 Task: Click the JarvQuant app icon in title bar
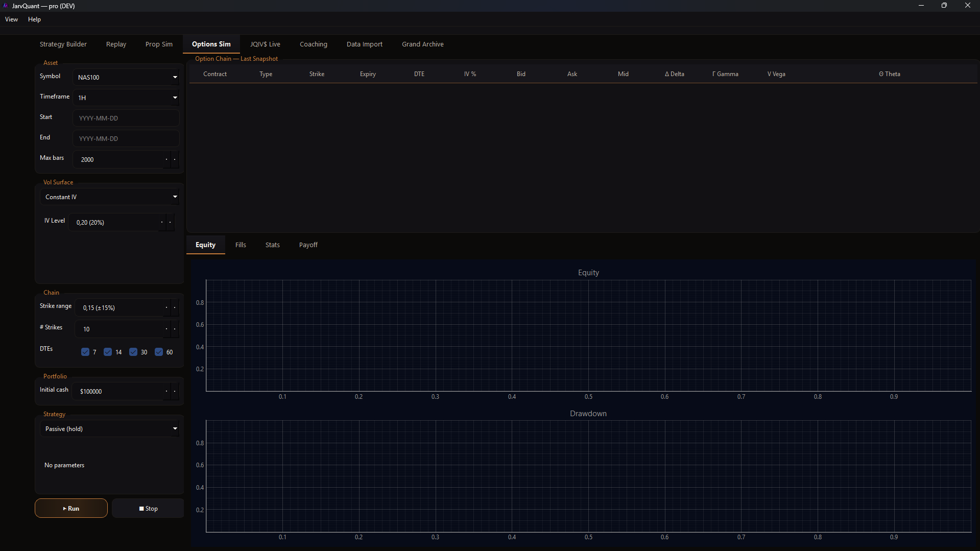(x=6, y=6)
